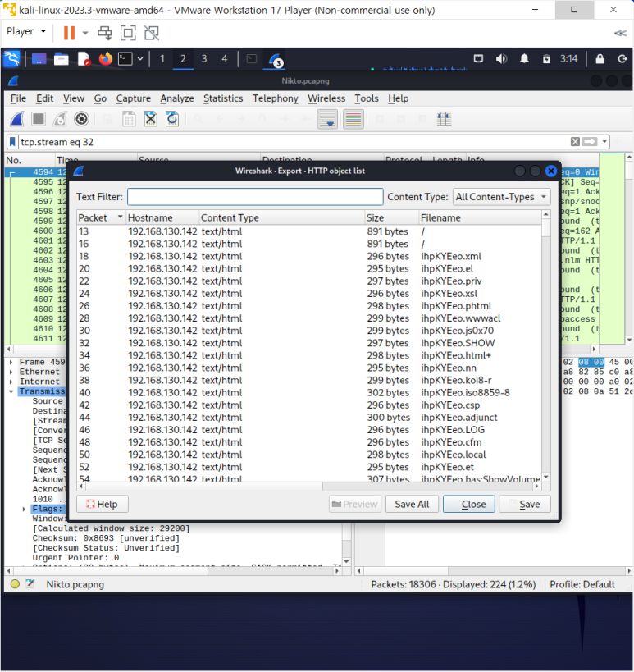Image resolution: width=634 pixels, height=672 pixels.
Task: Open the Kali applications menu icon
Action: tap(12, 59)
